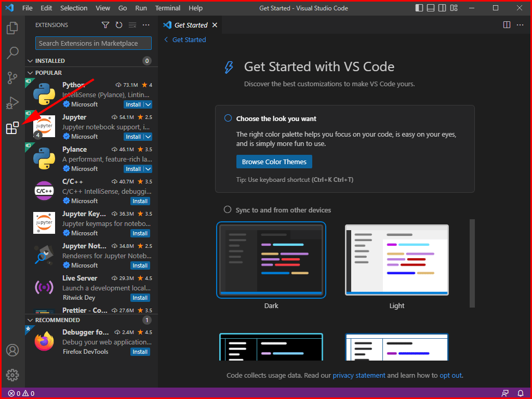Screen dimensions: 532x399
Task: Open the opt out link
Action: pos(450,376)
